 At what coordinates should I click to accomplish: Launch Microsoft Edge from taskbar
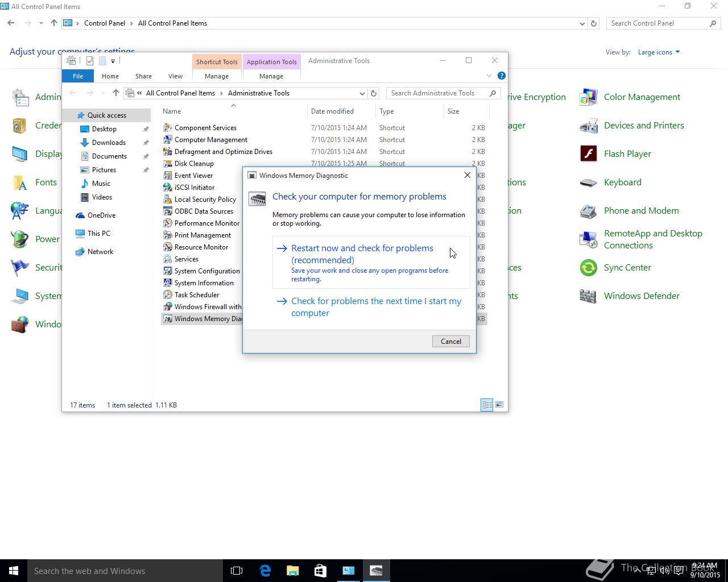point(265,571)
